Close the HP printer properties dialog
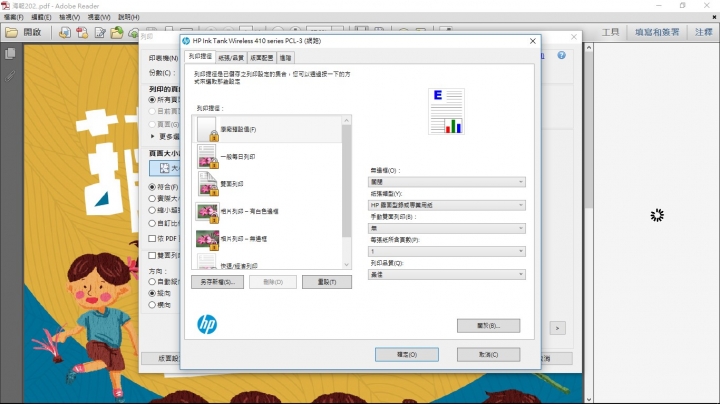Screen dimensions: 720x404 pos(533,41)
